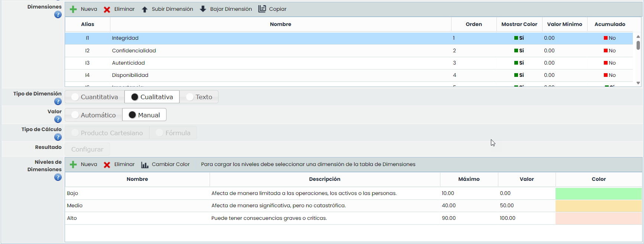The image size is (644, 244).
Task: Click the Subir Dimensión up arrow icon
Action: point(145,9)
